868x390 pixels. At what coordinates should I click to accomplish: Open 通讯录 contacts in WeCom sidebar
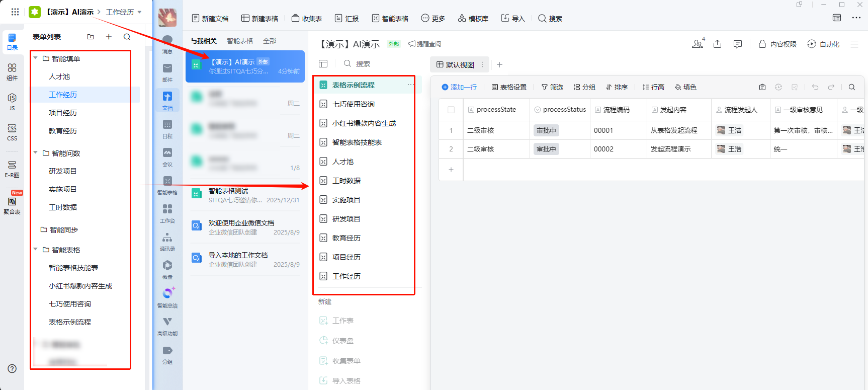click(x=167, y=241)
